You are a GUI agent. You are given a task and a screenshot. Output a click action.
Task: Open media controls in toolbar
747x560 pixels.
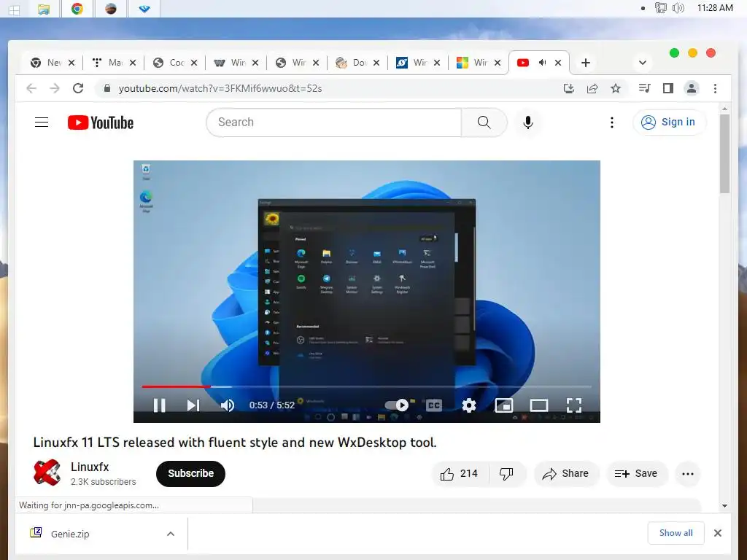tap(644, 88)
